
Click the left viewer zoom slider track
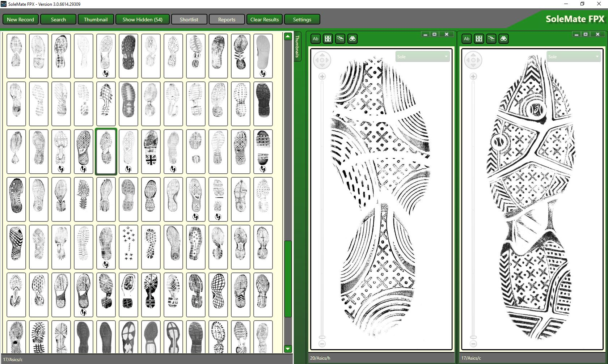pos(322,206)
